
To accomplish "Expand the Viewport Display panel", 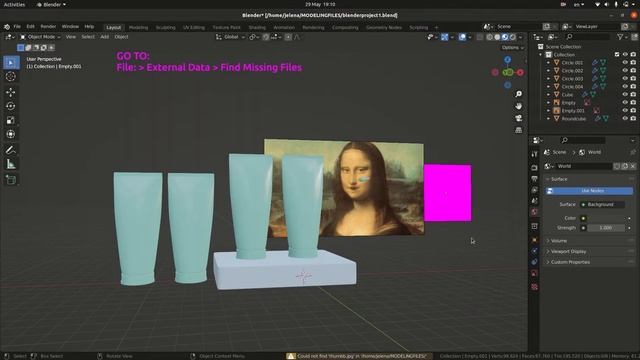I will click(589, 251).
